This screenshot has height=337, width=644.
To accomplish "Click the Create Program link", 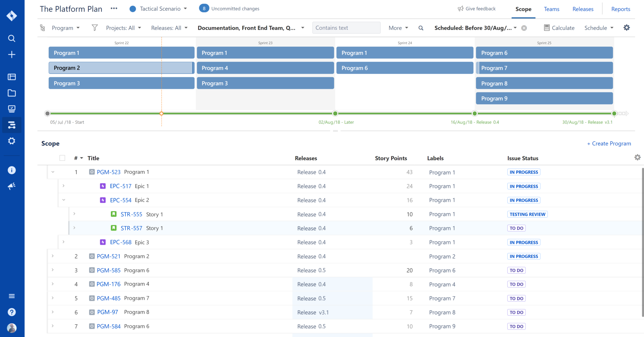I will pyautogui.click(x=609, y=143).
